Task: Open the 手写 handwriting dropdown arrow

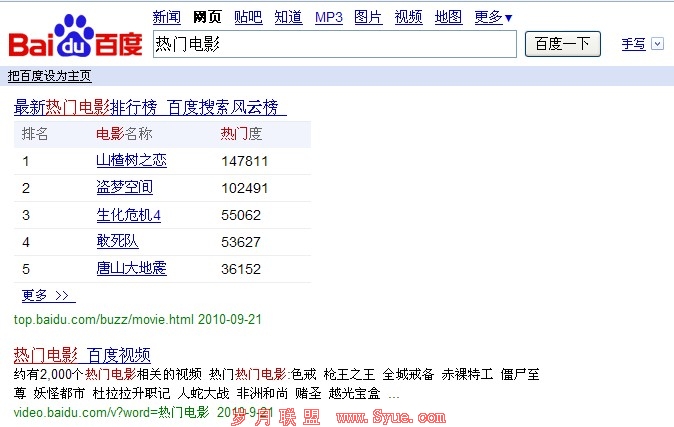Action: [x=657, y=44]
